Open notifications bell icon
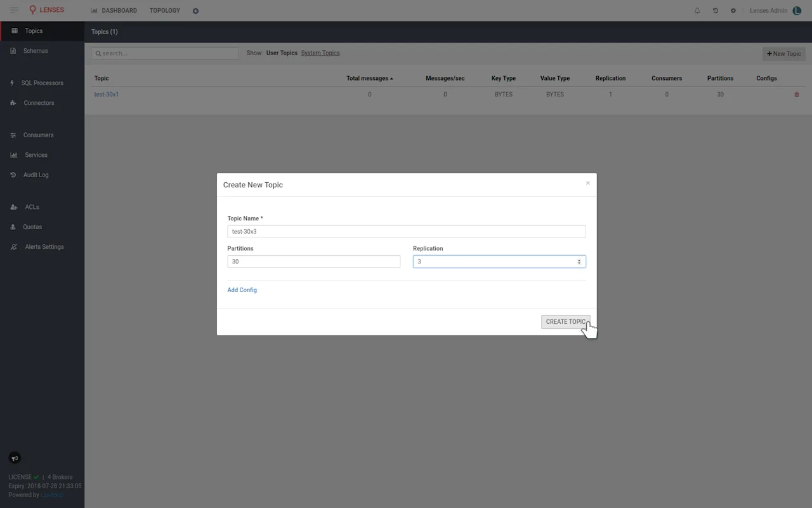This screenshot has height=508, width=812. (697, 11)
